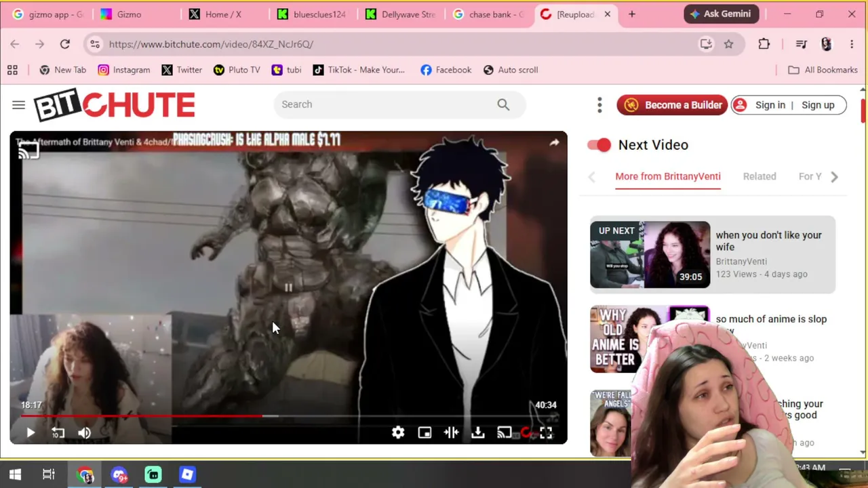Focus the BitChute search field

pos(387,104)
